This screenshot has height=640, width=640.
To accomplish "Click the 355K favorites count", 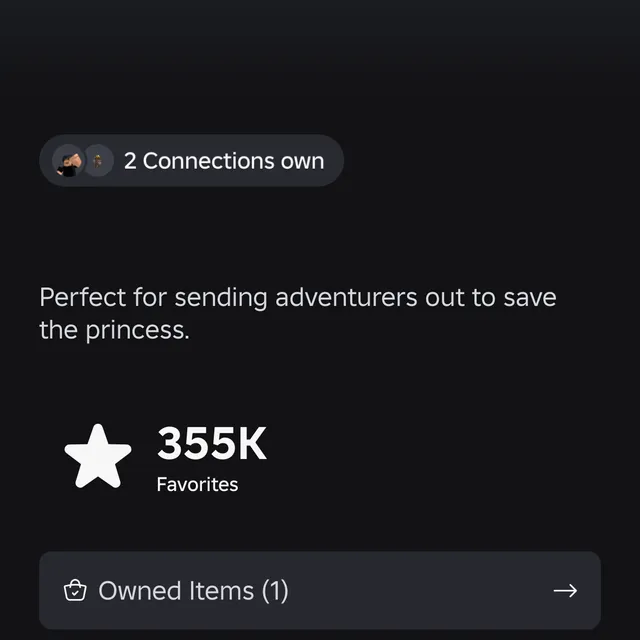I will tap(212, 445).
